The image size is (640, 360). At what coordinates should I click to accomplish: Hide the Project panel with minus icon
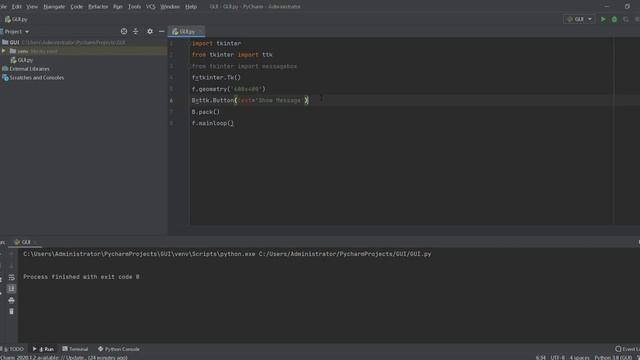tap(162, 31)
